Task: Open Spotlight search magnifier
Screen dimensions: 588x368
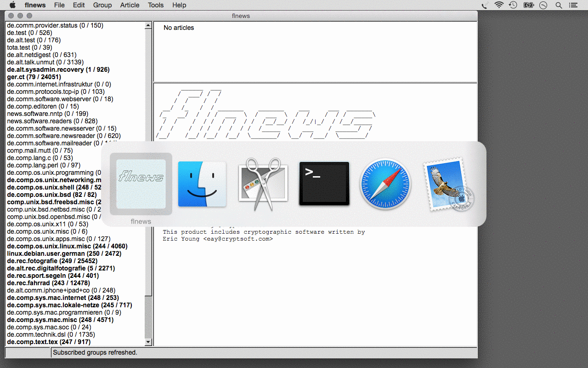Action: tap(559, 5)
